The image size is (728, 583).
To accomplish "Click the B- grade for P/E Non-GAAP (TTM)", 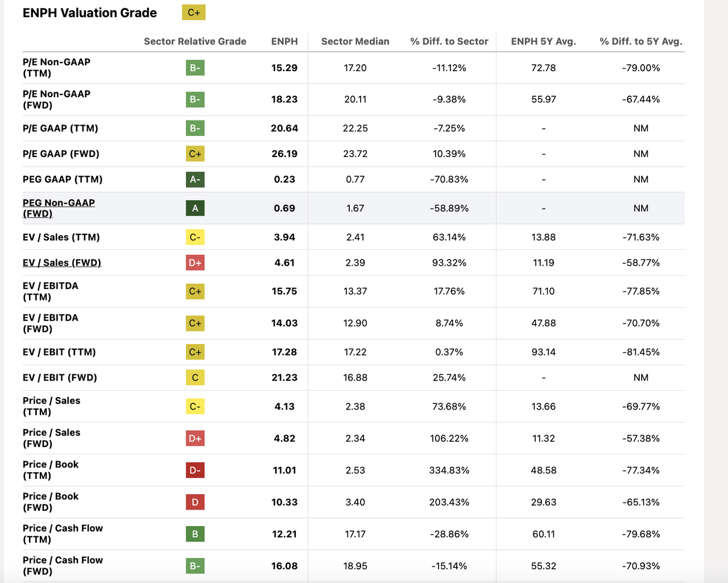I will click(x=195, y=68).
